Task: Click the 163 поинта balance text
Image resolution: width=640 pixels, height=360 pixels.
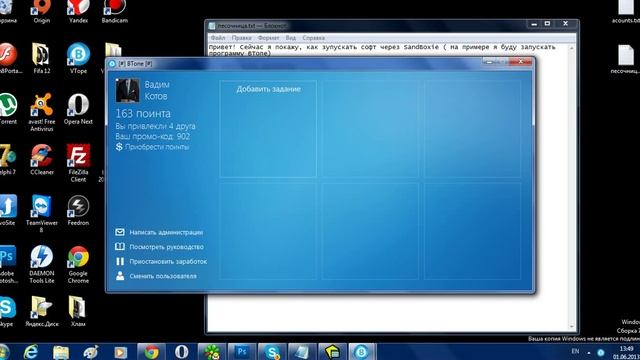Action: [x=143, y=113]
